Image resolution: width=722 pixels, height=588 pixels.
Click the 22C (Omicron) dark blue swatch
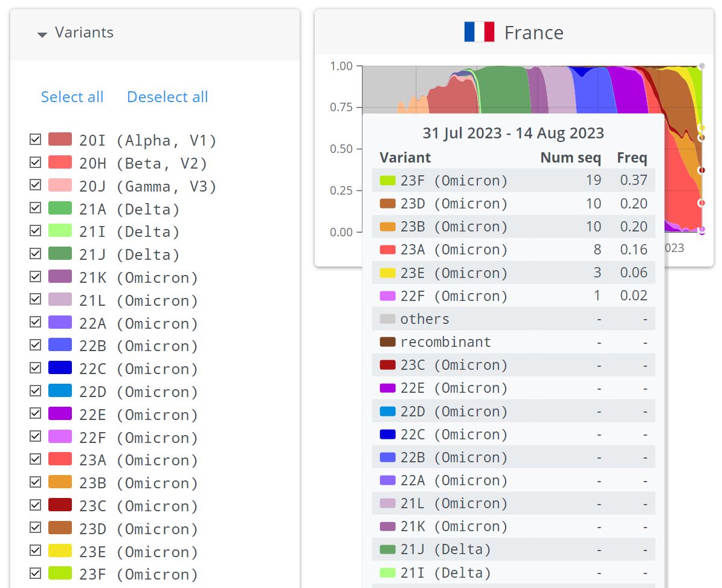[60, 368]
